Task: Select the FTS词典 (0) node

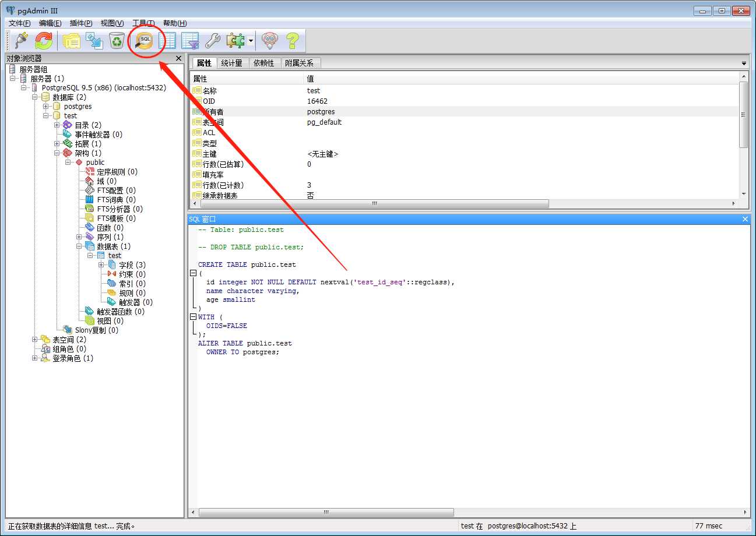Action: [116, 200]
